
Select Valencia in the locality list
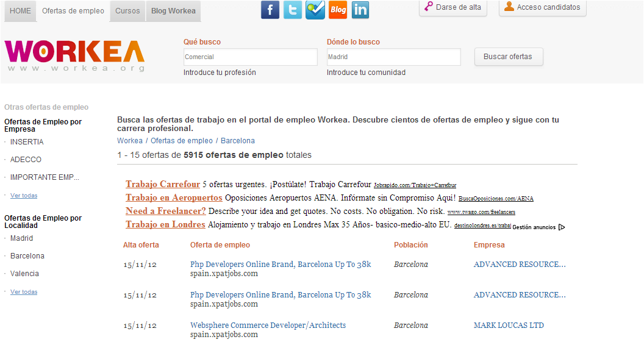pos(24,274)
